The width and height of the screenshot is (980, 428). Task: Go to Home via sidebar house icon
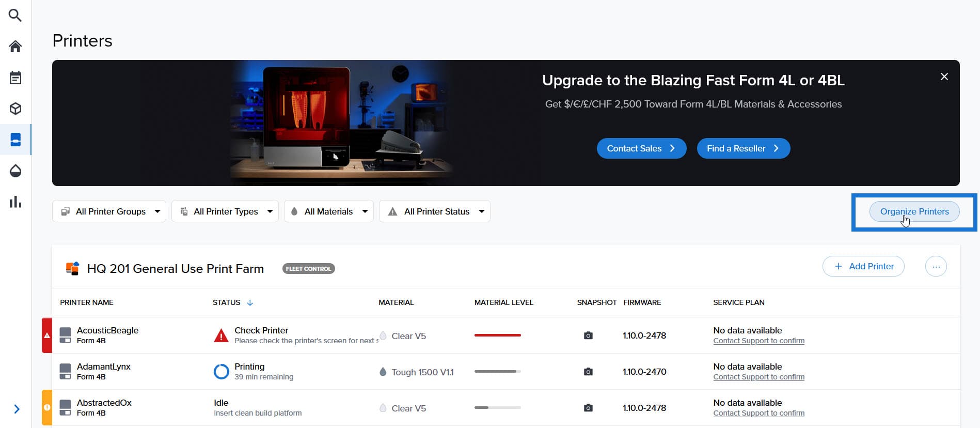[15, 47]
